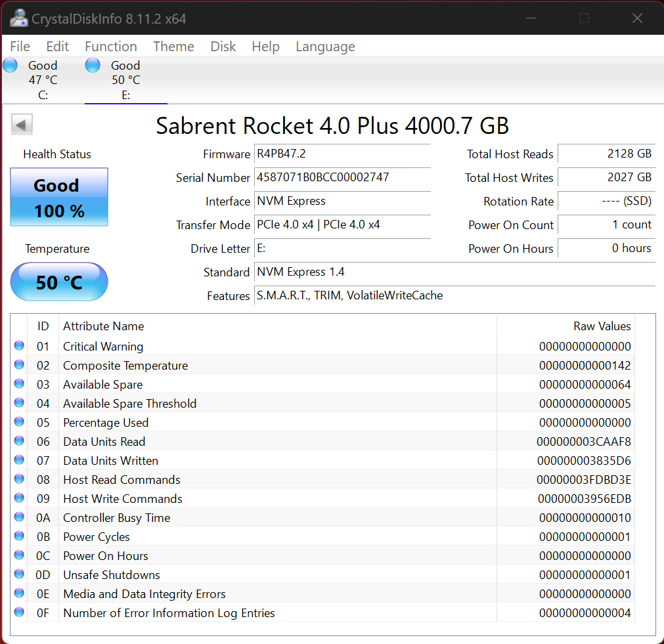Open the Function menu
This screenshot has width=664, height=644.
pos(110,47)
